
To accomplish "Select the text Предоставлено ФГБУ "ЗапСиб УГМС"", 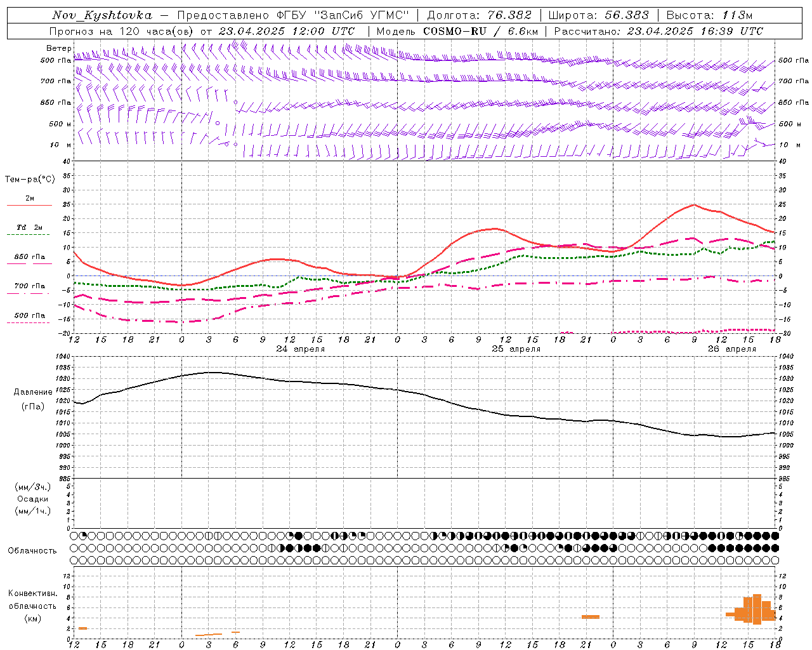I will click(294, 15).
